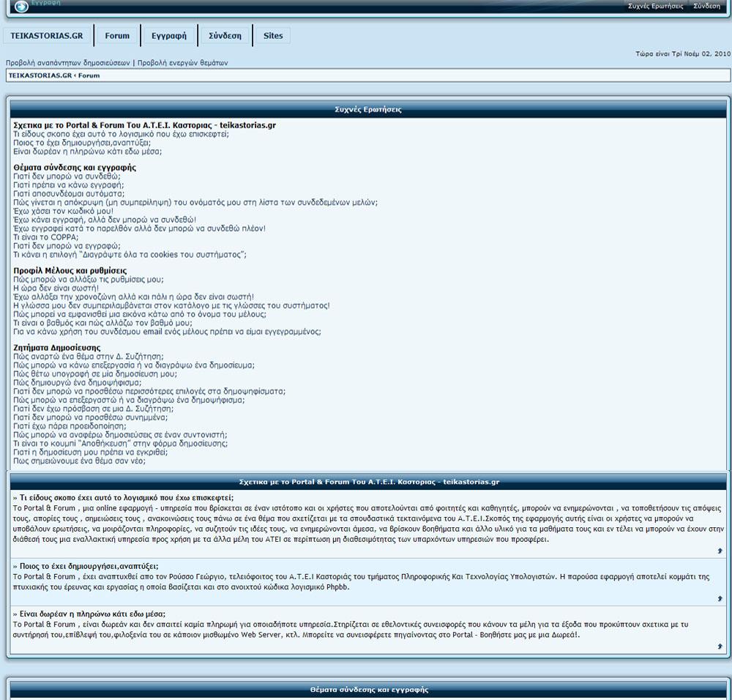The height and width of the screenshot is (700, 732).
Task: Open question about using a member's email link
Action: point(167,332)
